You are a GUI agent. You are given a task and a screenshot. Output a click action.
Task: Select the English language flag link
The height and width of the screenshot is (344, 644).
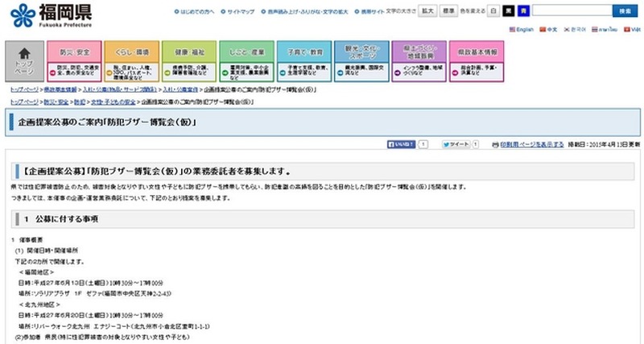tap(523, 29)
